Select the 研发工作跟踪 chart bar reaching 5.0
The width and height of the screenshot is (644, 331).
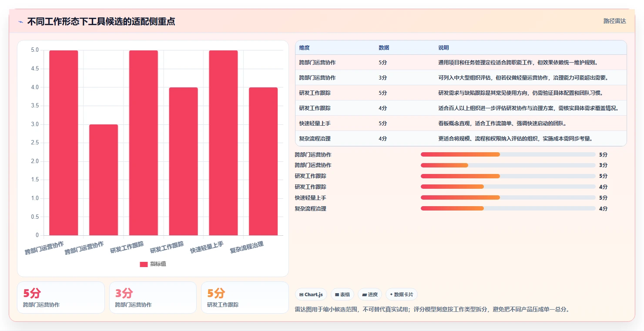(x=144, y=143)
